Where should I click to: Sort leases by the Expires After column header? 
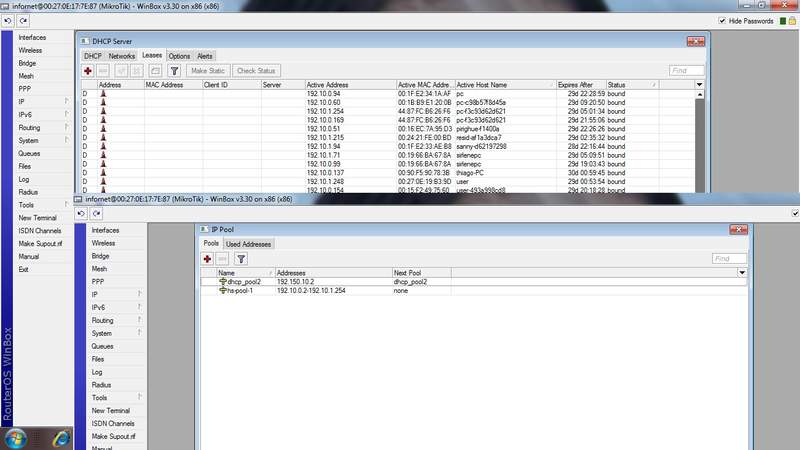581,85
